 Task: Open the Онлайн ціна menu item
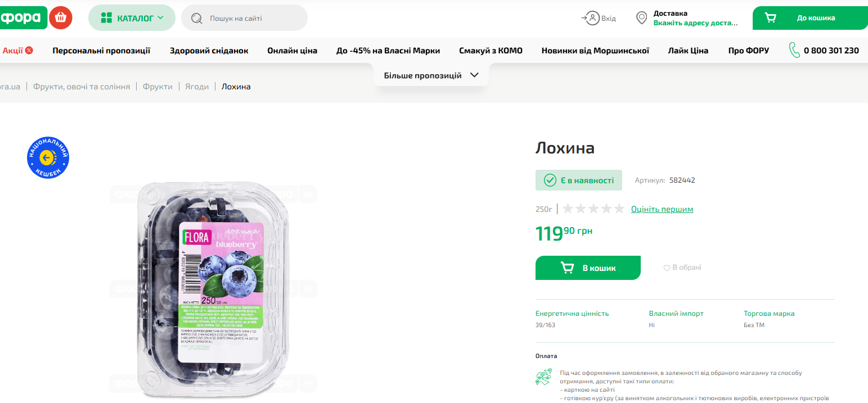(292, 51)
